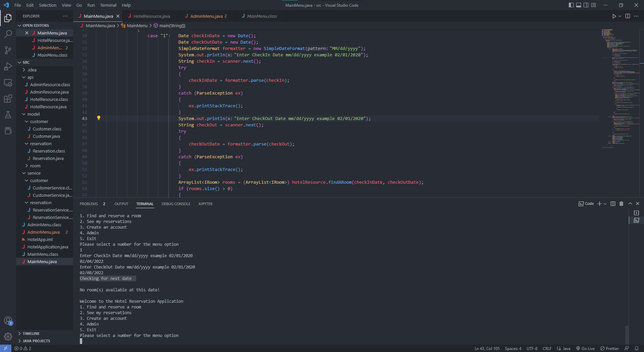
Task: Open the Accounts icon in activity bar
Action: (x=8, y=321)
